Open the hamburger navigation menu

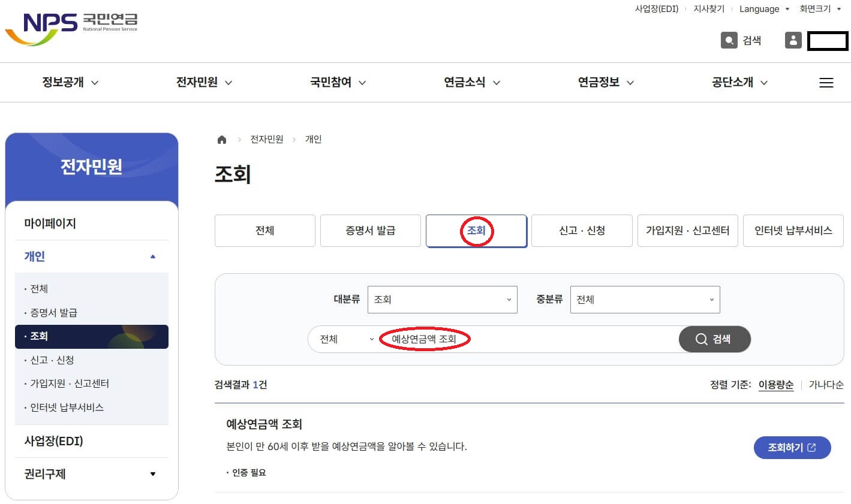pos(826,82)
